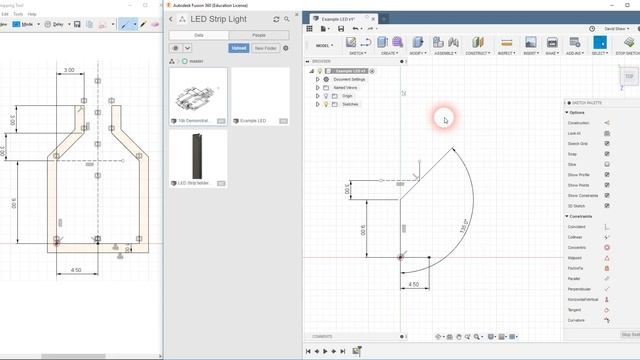
Task: Click the blue Select tool icon
Action: (600, 42)
